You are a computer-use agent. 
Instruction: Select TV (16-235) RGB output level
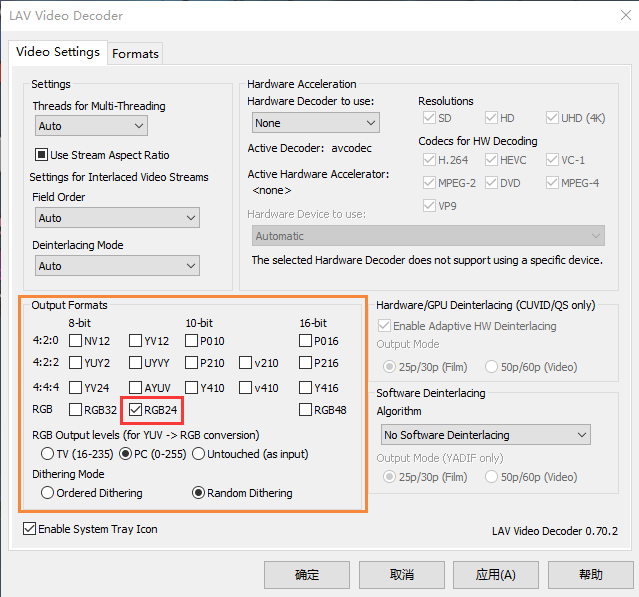tap(48, 453)
